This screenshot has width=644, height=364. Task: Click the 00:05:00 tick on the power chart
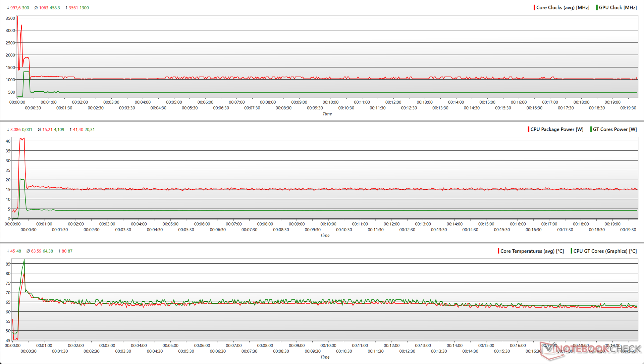point(170,224)
